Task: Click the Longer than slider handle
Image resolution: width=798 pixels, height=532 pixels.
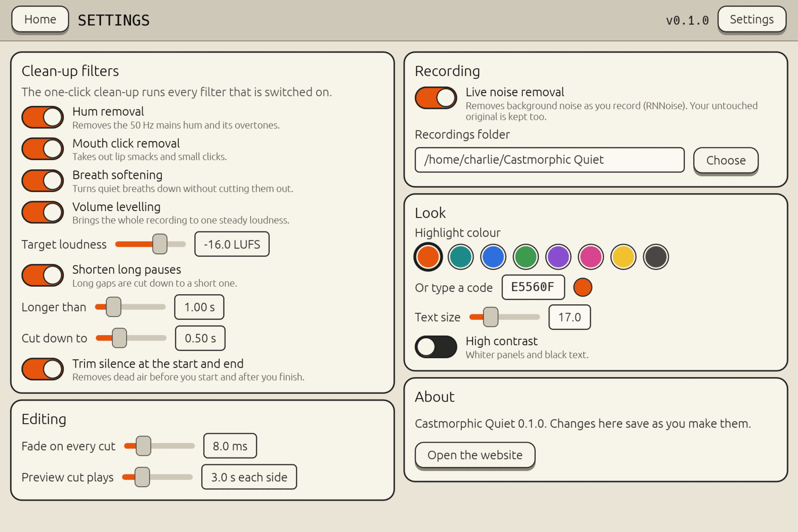Action: 113,307
